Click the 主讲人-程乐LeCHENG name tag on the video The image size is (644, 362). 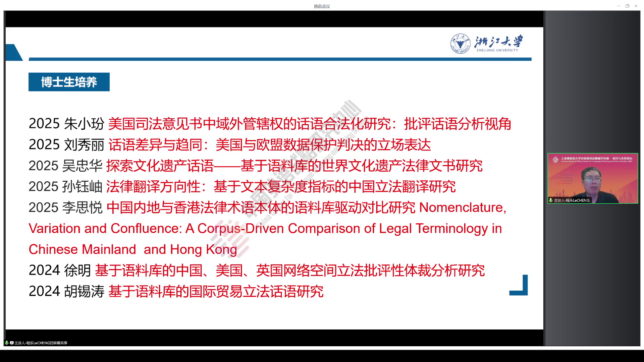[572, 200]
